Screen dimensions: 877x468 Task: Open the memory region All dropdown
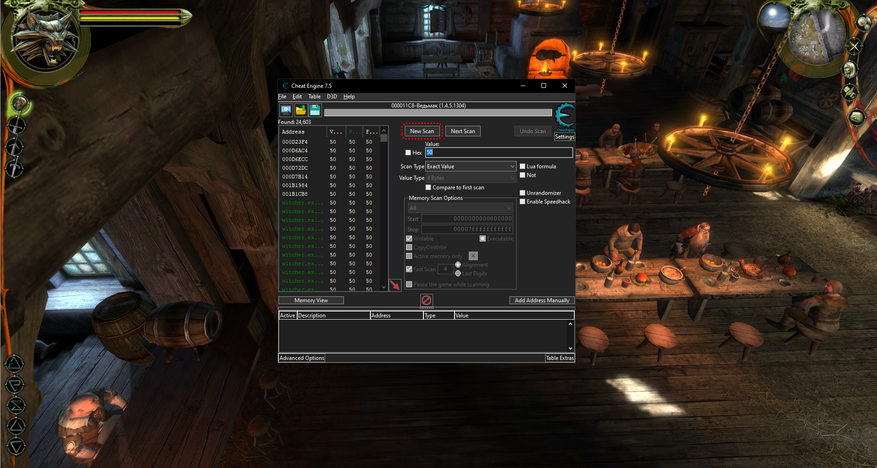[x=460, y=208]
